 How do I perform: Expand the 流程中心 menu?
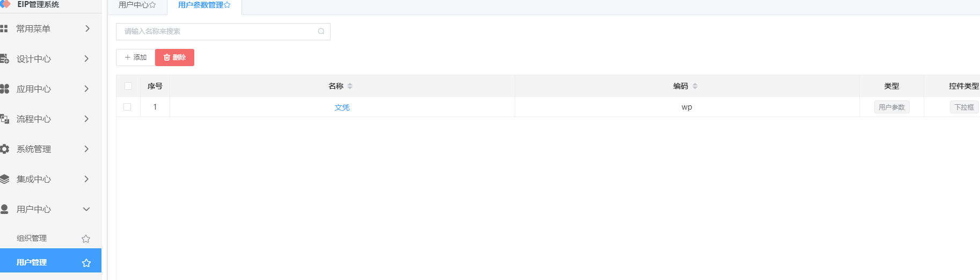click(50, 119)
